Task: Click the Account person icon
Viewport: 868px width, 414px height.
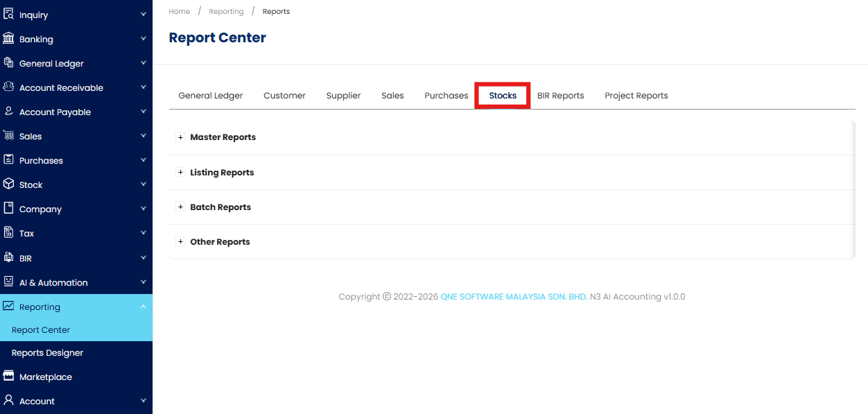Action: click(x=8, y=400)
